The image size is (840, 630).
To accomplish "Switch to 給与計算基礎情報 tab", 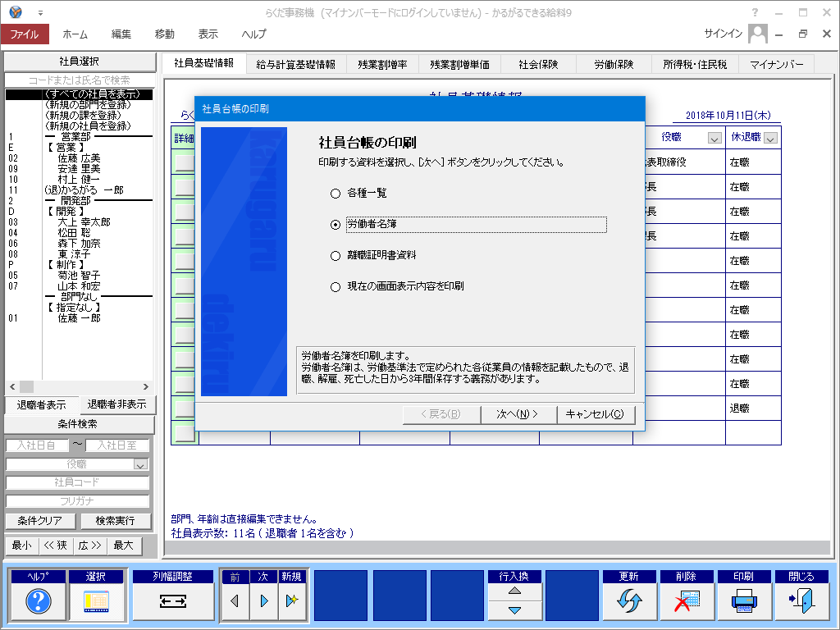I will pos(295,64).
